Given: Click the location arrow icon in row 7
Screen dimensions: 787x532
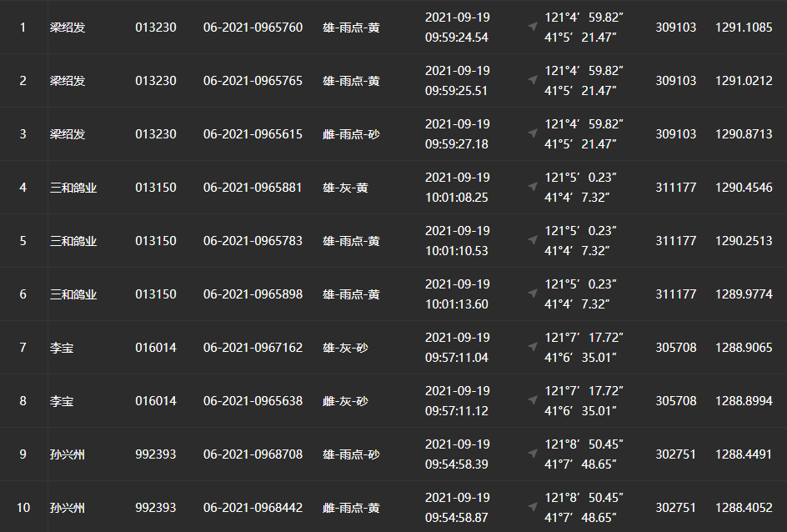Looking at the screenshot, I should 533,347.
